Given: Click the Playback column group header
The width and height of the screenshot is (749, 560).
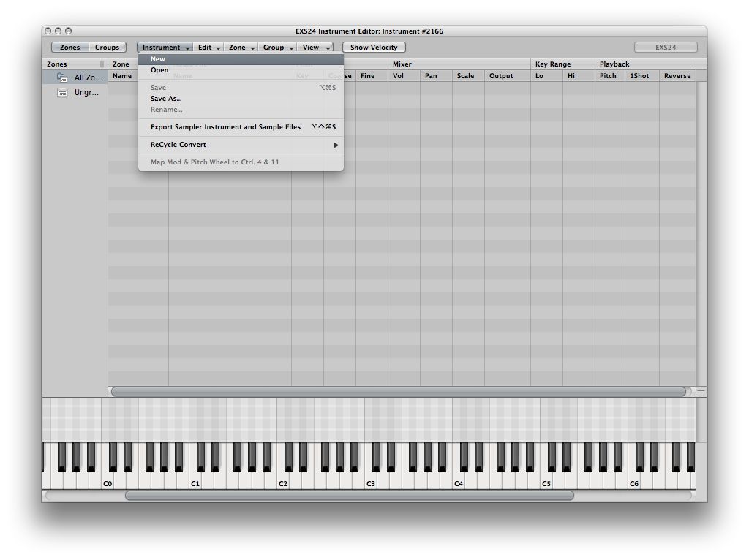Looking at the screenshot, I should pyautogui.click(x=645, y=64).
